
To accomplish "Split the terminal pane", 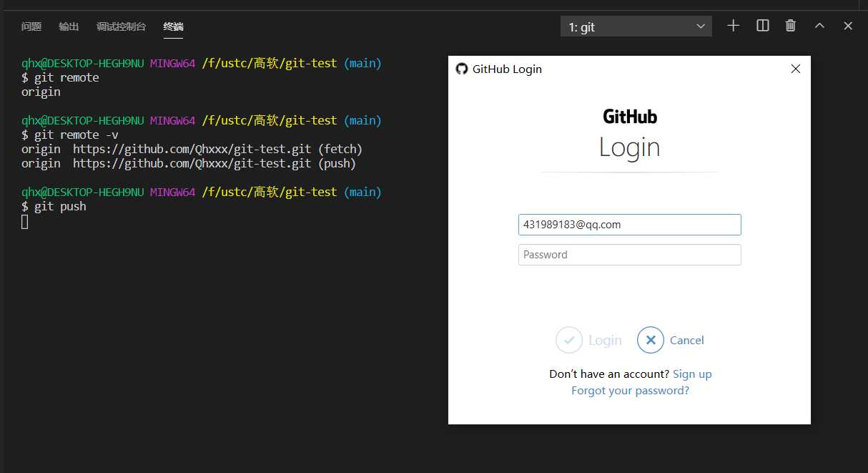I will pos(763,26).
